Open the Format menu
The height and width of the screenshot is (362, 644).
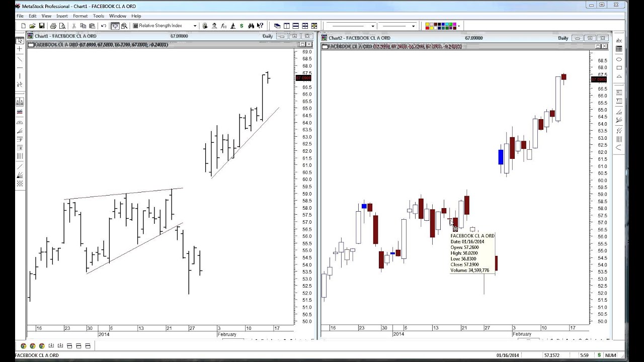[x=80, y=16]
